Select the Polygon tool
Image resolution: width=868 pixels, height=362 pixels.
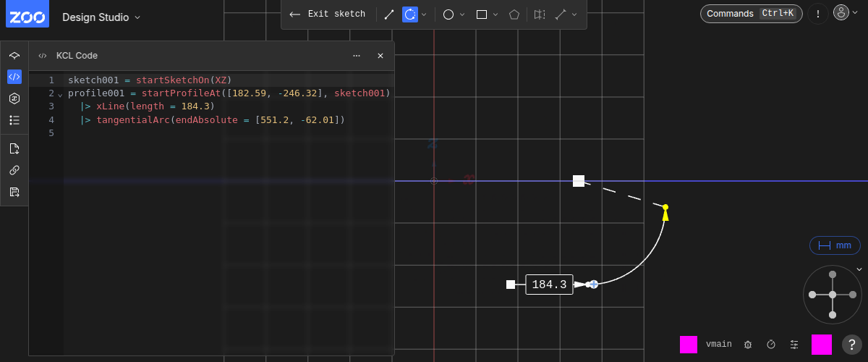514,14
